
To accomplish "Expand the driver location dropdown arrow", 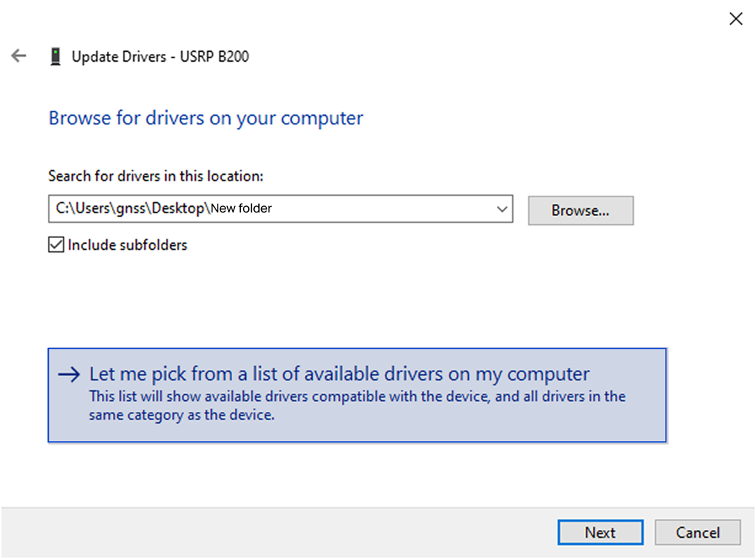I will click(x=502, y=209).
